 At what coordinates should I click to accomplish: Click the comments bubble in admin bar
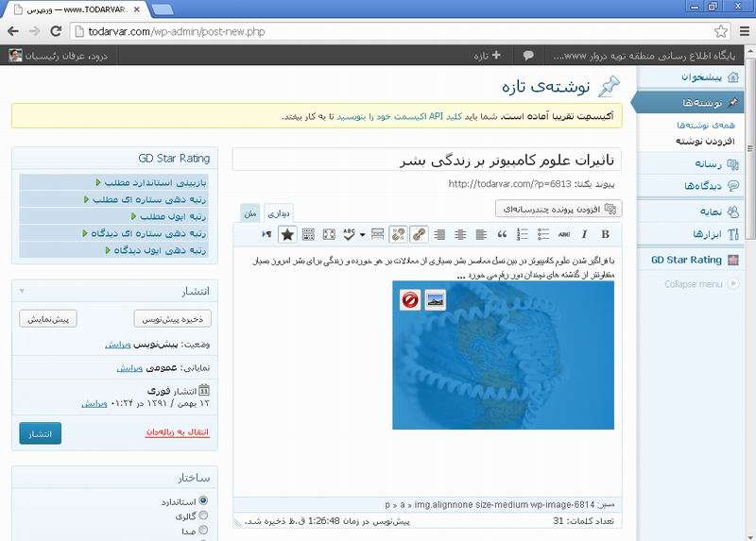528,56
